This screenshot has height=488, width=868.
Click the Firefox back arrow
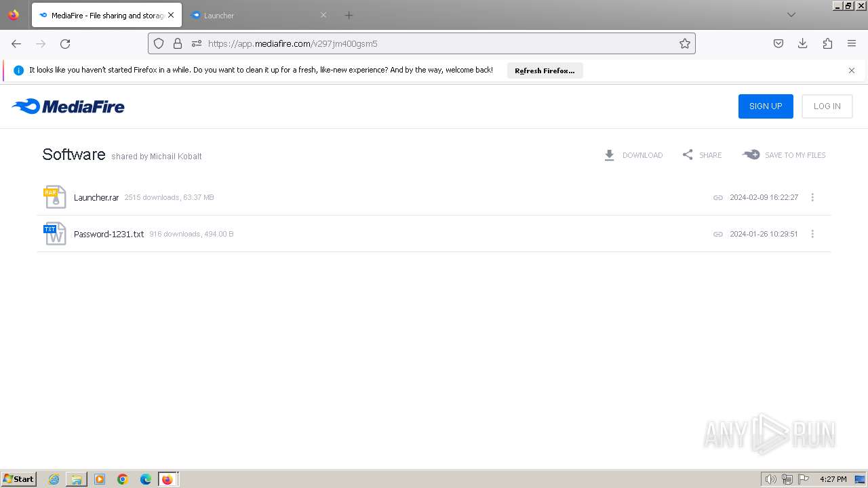coord(16,43)
